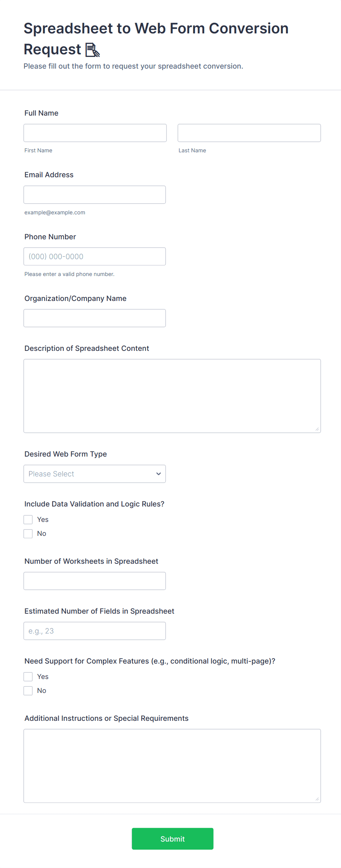Click the Desired Web Form Type dropdown arrow
Viewport: 341px width, 868px height.
click(158, 474)
